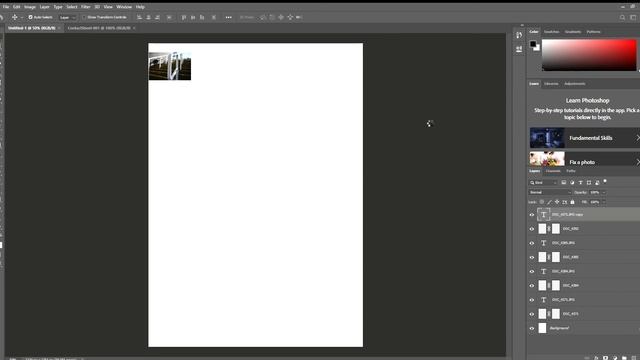Filter layers by adjustment layer icon
This screenshot has width=640, height=360.
(x=572, y=182)
